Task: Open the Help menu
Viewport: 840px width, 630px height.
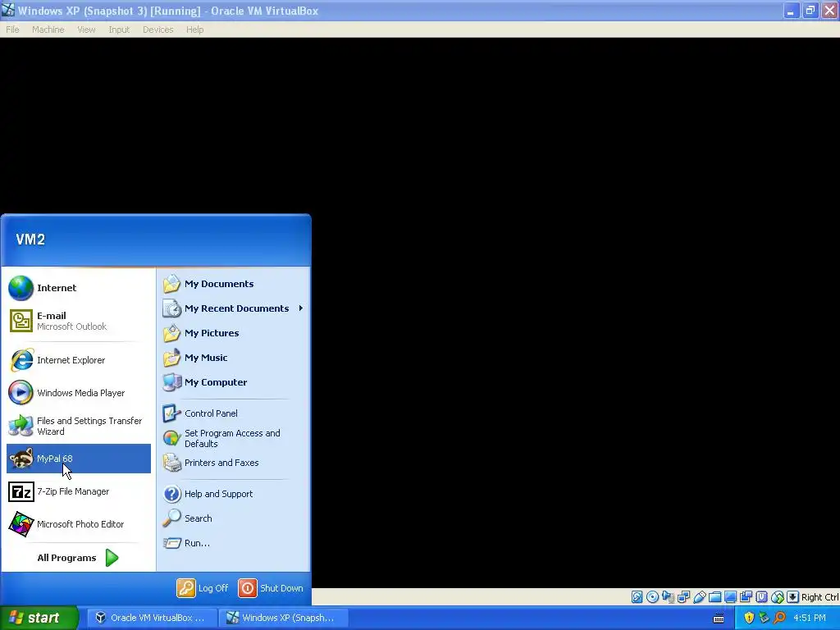Action: click(x=195, y=30)
